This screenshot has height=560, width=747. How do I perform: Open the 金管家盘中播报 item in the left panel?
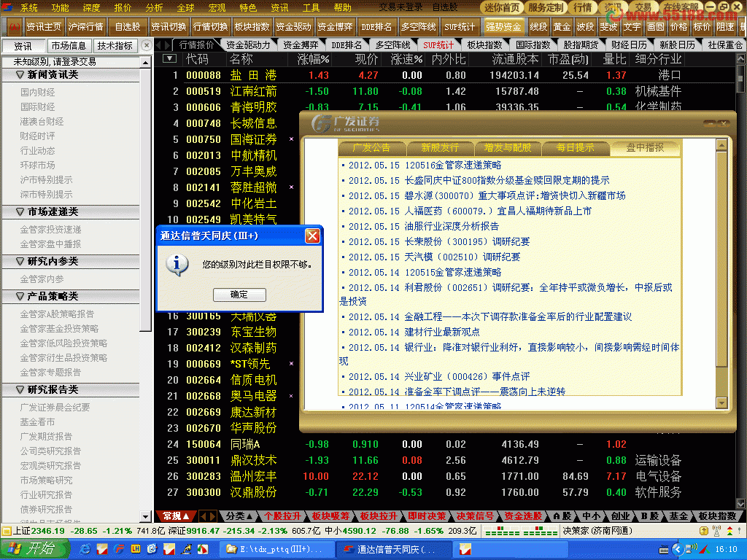[x=50, y=244]
